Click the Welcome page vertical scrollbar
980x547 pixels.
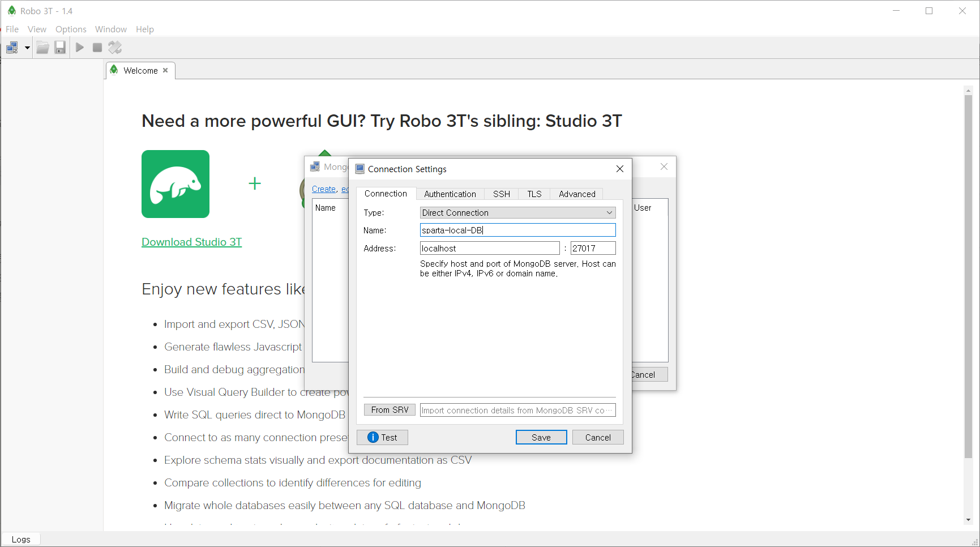coord(968,276)
